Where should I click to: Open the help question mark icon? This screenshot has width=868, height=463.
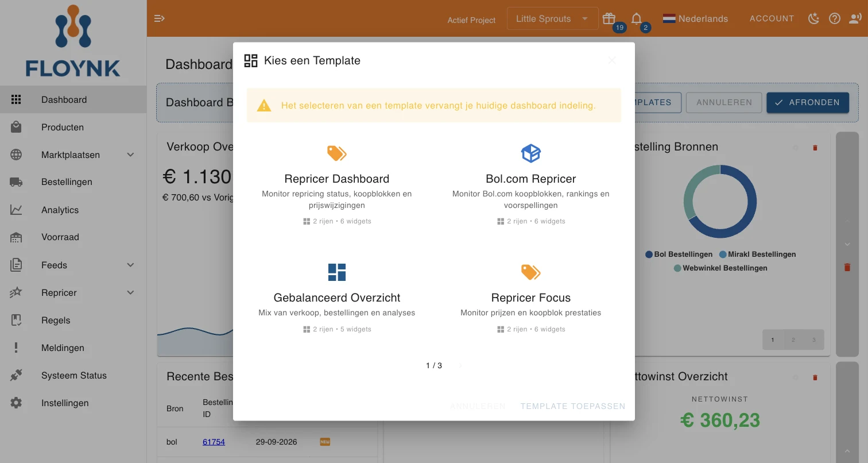(835, 18)
